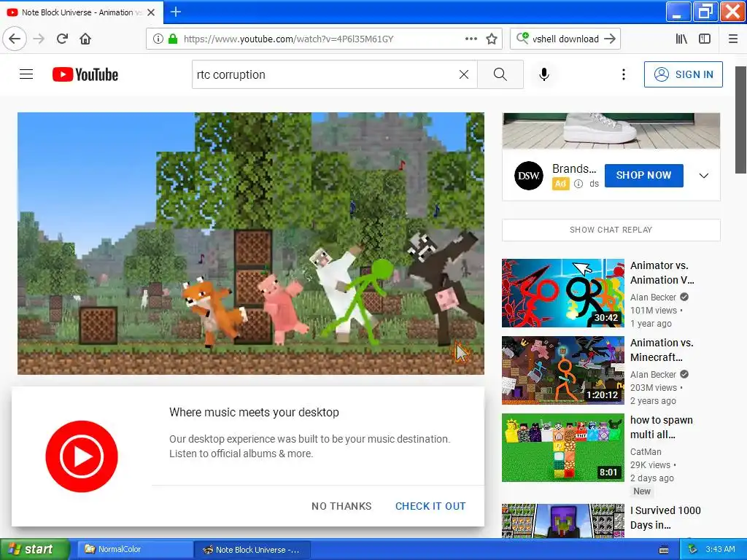Open the Animation vs. Minecraft... title
This screenshot has height=560, width=747.
pyautogui.click(x=662, y=349)
